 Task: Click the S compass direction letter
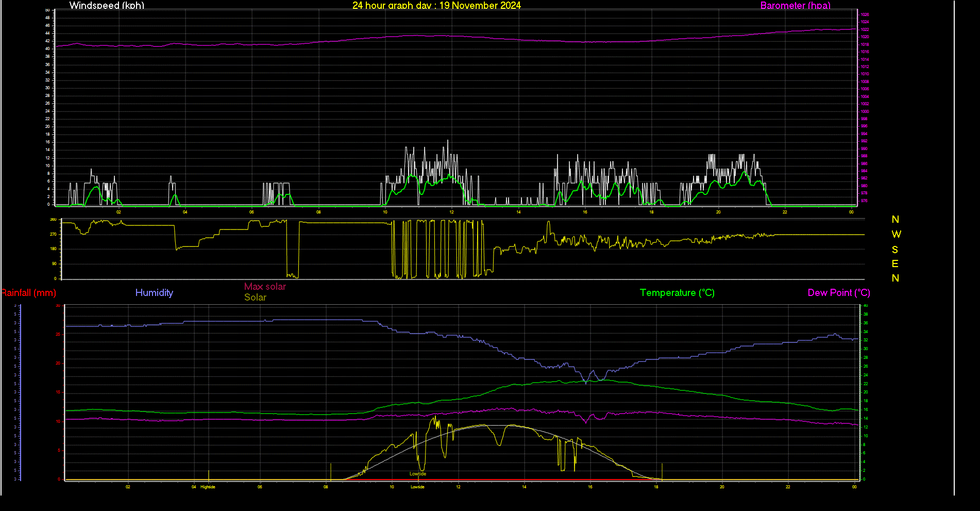[x=895, y=250]
